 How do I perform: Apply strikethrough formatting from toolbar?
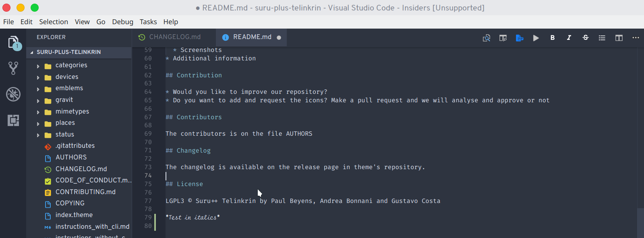coord(585,37)
